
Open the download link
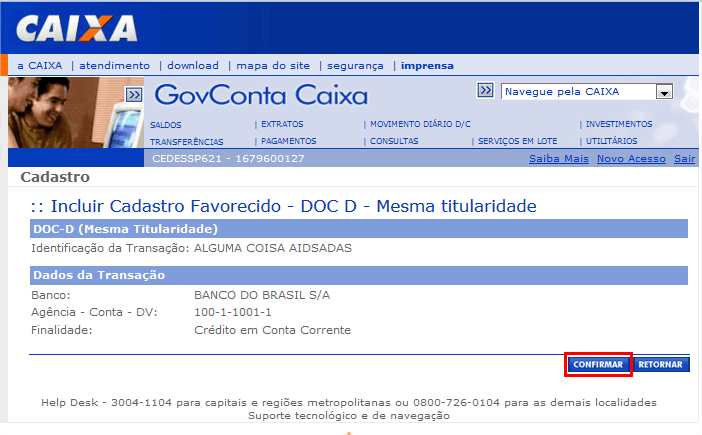(193, 66)
